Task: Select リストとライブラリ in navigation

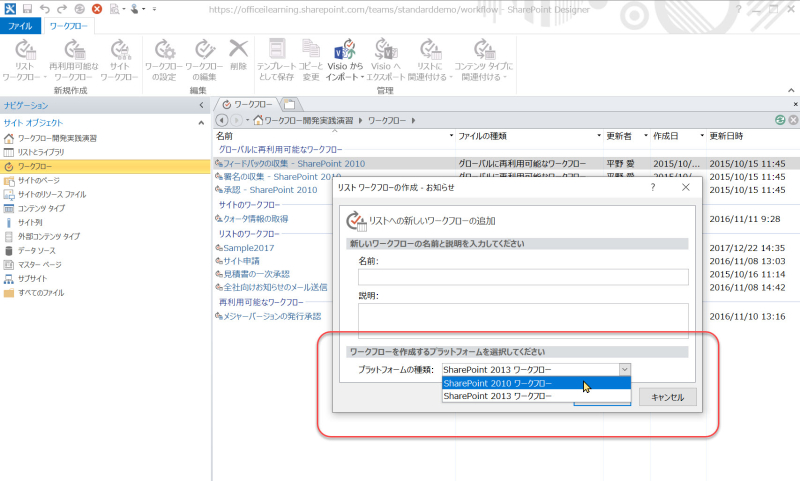Action: coord(41,152)
